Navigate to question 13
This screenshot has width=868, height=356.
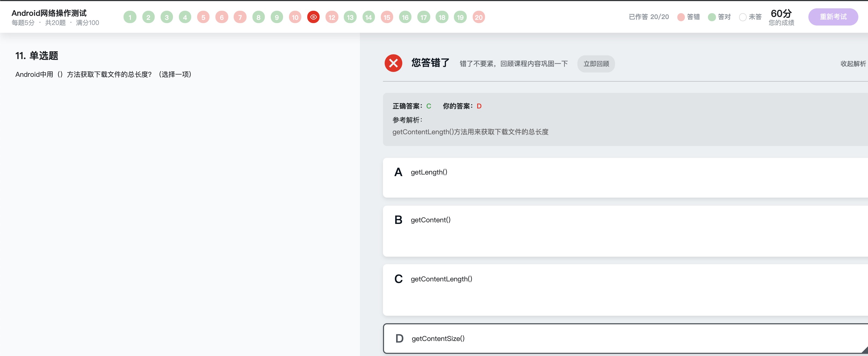(350, 17)
